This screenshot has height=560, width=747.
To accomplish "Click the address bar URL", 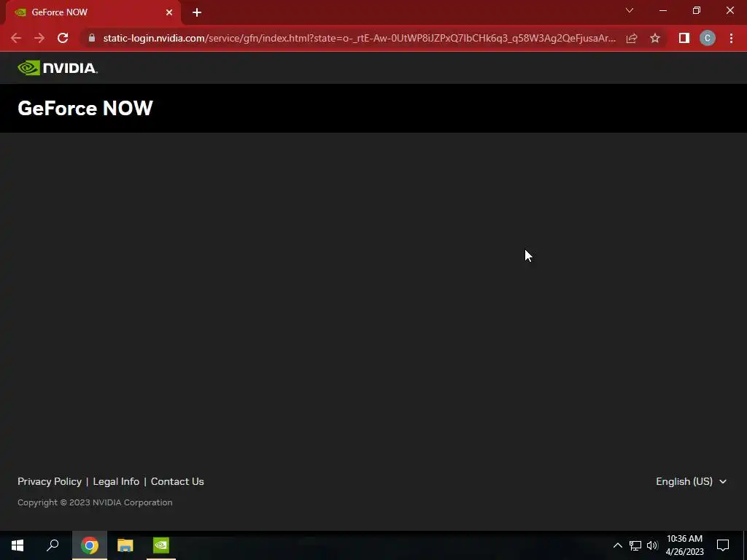I will tap(359, 38).
